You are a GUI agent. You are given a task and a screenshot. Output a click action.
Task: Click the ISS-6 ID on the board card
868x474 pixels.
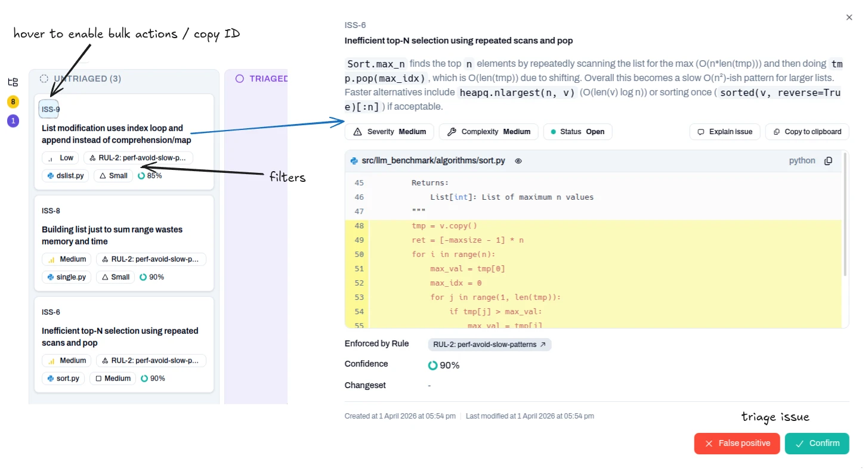51,312
